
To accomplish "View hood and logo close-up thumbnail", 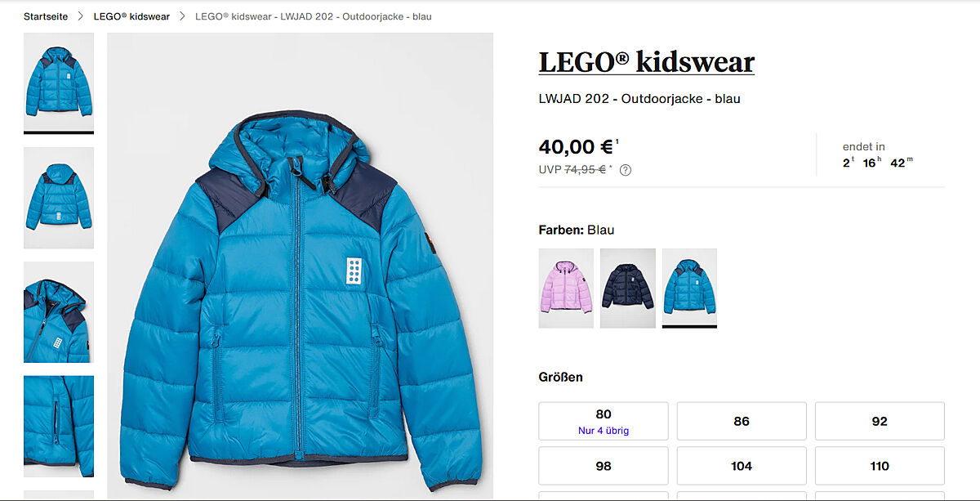I will pyautogui.click(x=59, y=311).
